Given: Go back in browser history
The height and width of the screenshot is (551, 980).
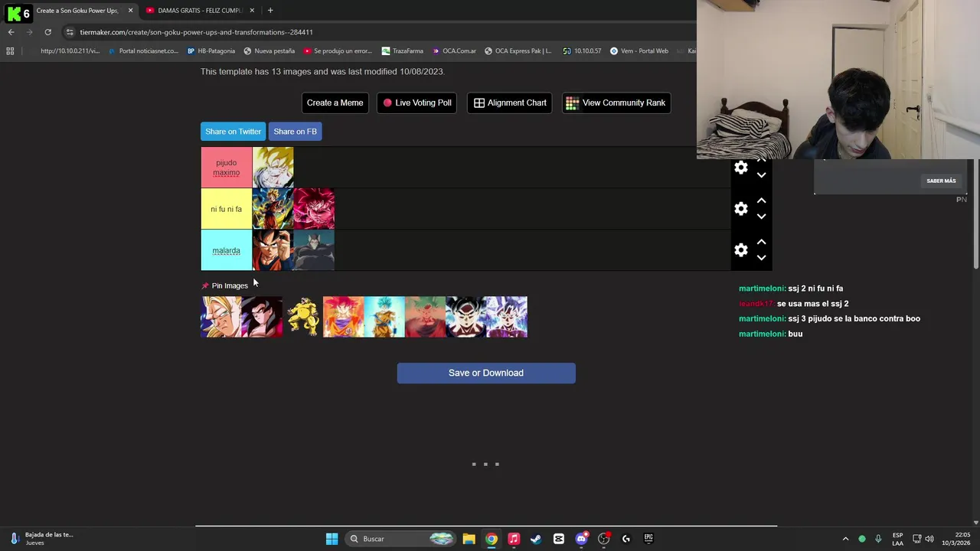Looking at the screenshot, I should point(11,32).
